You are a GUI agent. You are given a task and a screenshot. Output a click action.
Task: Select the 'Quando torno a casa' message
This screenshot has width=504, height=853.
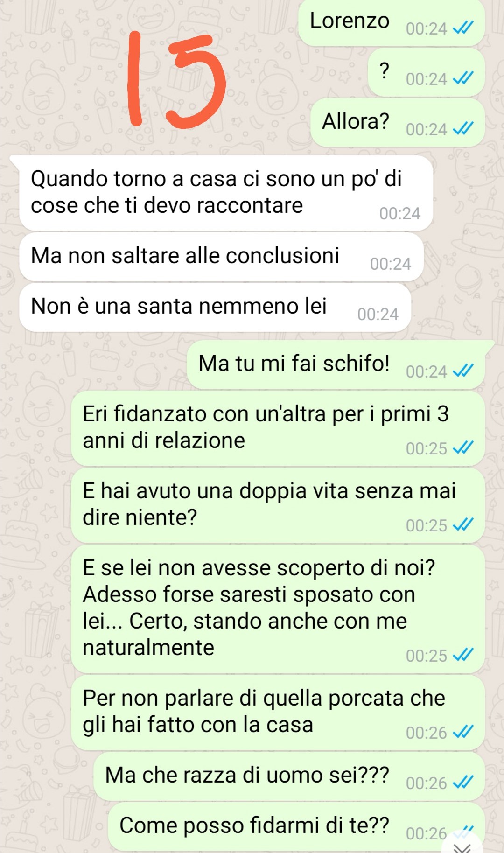point(226,193)
